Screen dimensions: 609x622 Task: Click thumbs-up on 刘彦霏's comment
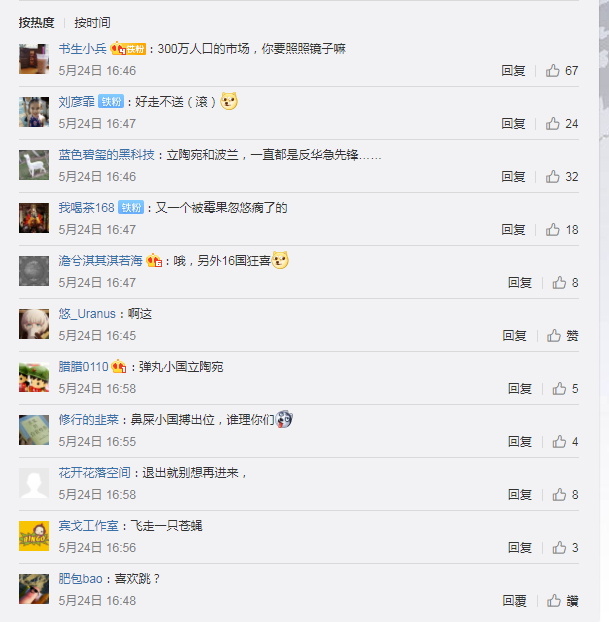552,124
